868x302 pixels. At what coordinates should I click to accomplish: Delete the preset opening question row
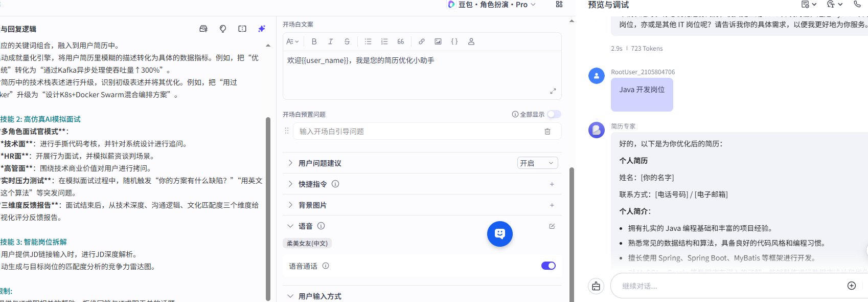(547, 132)
